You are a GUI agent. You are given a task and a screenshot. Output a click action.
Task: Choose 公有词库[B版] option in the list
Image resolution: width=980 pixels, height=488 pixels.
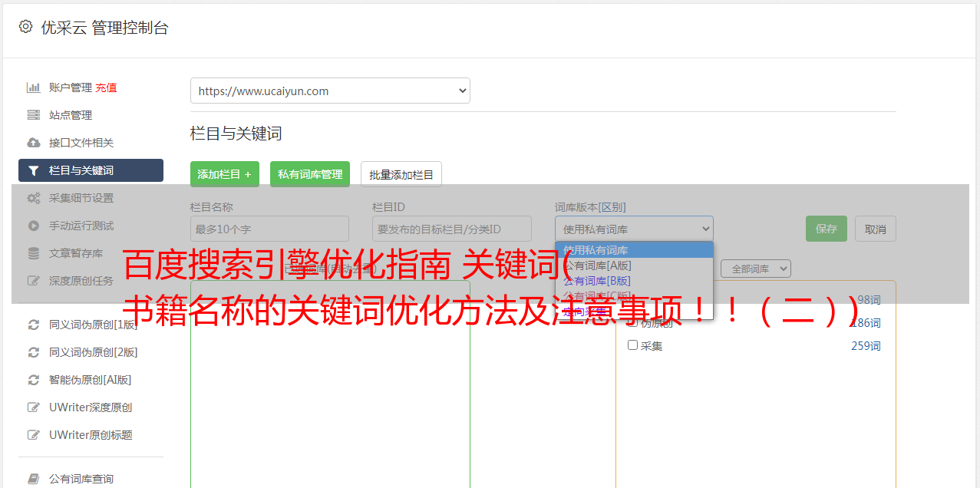(634, 281)
